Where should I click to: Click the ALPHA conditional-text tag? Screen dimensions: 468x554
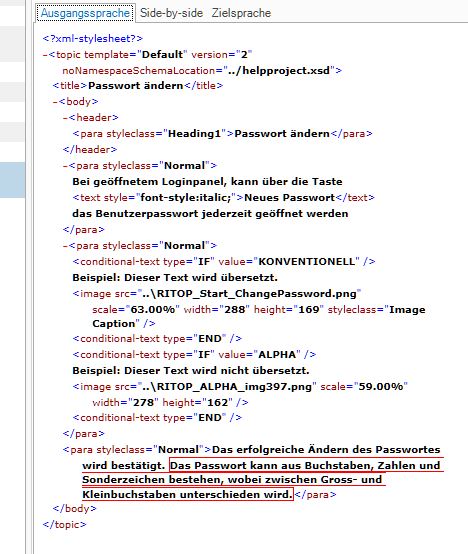coord(194,354)
